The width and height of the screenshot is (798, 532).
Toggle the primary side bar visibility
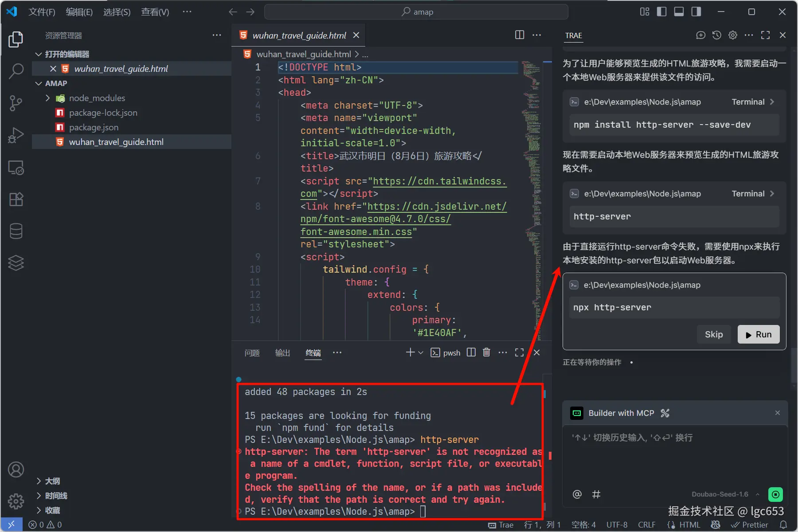661,12
